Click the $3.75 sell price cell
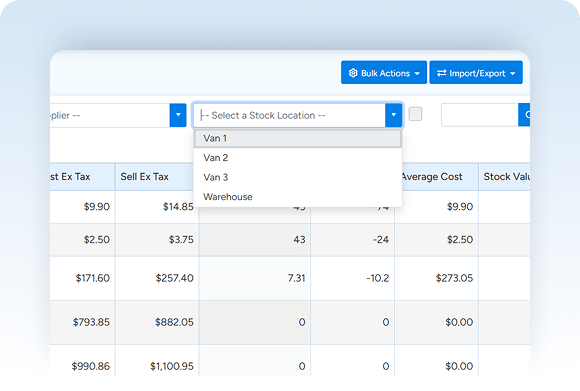 coord(157,240)
